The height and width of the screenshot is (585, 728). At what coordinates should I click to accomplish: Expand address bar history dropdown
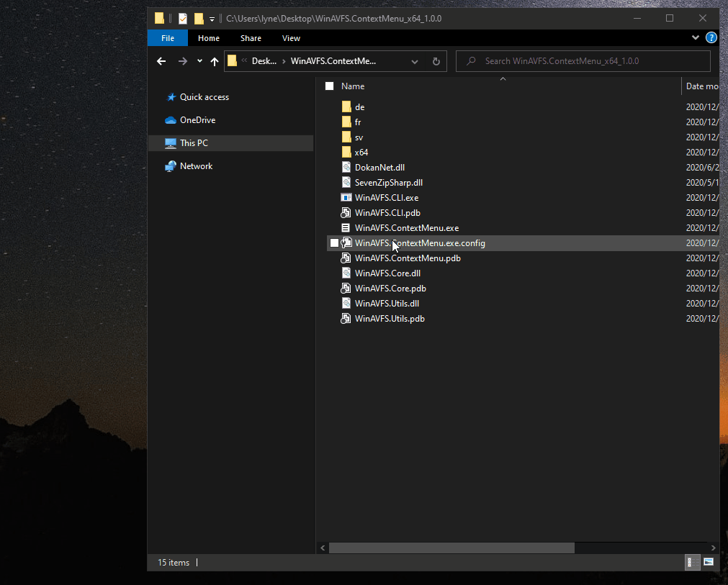(415, 61)
